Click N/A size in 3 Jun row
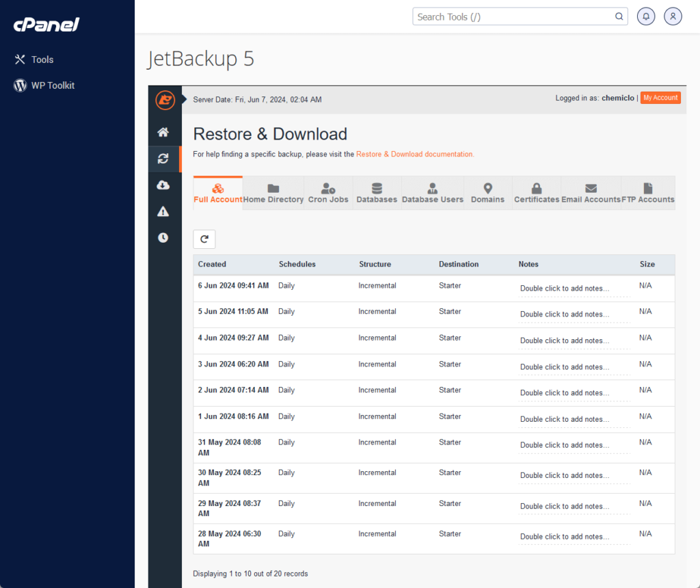The image size is (700, 588). click(x=645, y=364)
